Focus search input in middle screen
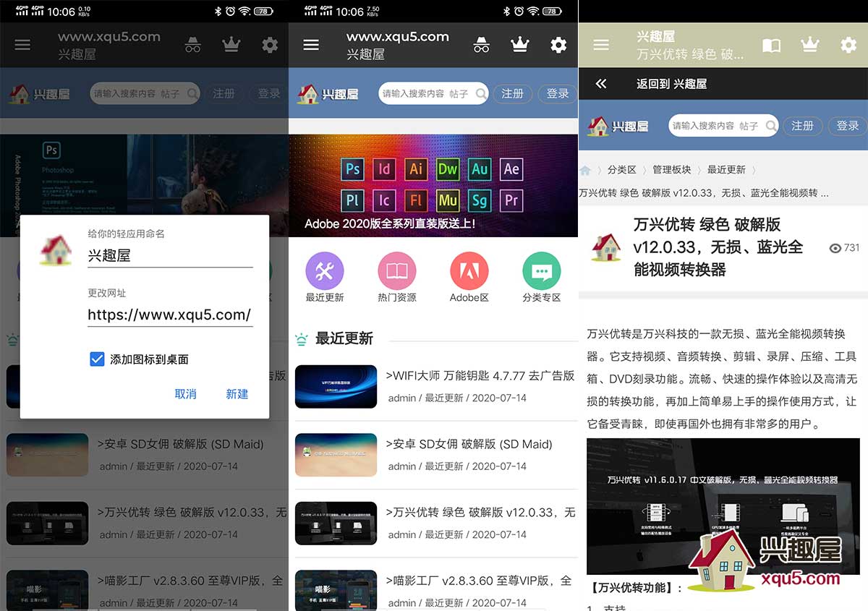Image resolution: width=868 pixels, height=611 pixels. (412, 93)
